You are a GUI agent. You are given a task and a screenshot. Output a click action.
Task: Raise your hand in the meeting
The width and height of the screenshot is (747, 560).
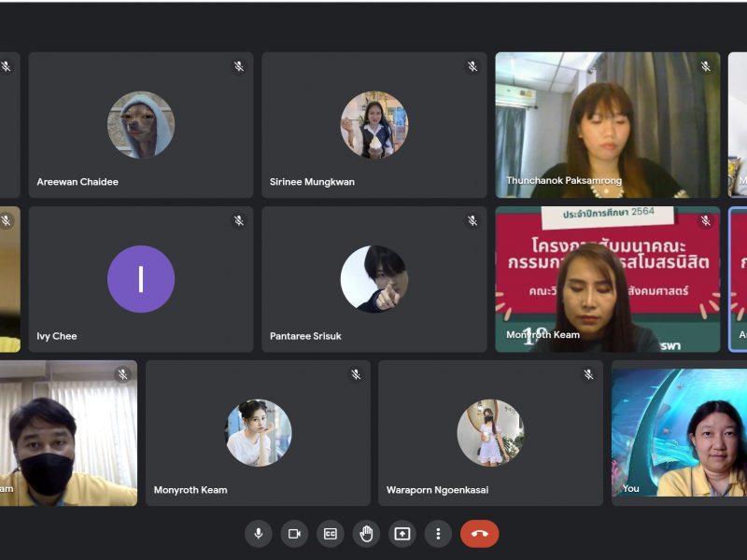point(366,534)
